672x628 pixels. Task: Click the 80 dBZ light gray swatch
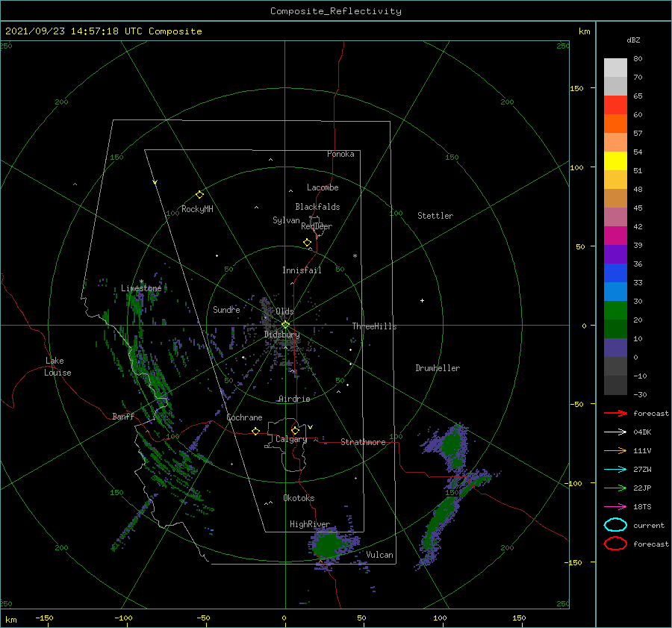[x=615, y=68]
